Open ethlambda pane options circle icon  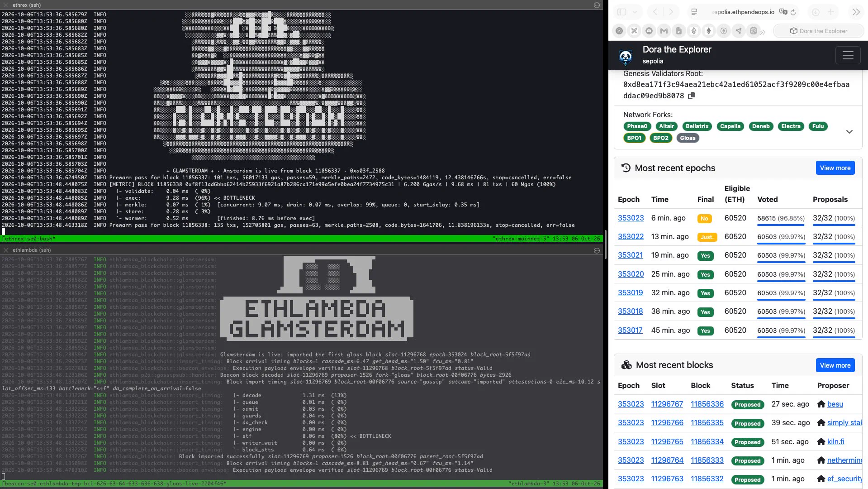click(597, 250)
